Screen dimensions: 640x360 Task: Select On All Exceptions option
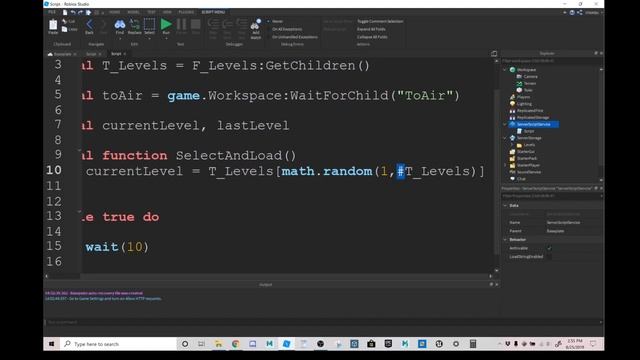click(287, 29)
